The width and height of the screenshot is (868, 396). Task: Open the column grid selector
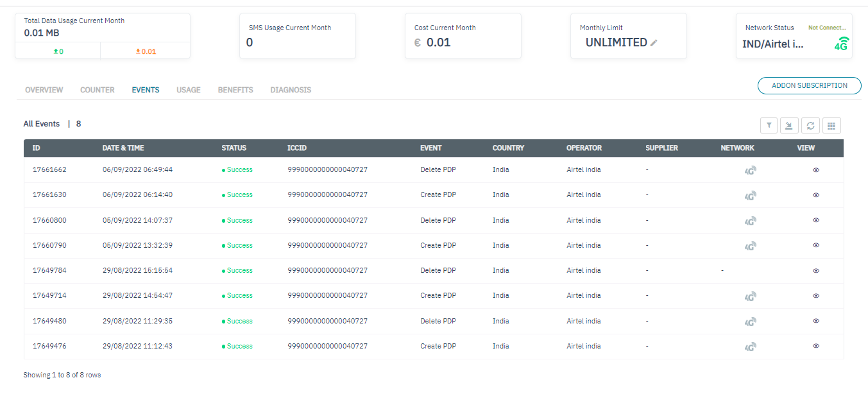tap(831, 126)
